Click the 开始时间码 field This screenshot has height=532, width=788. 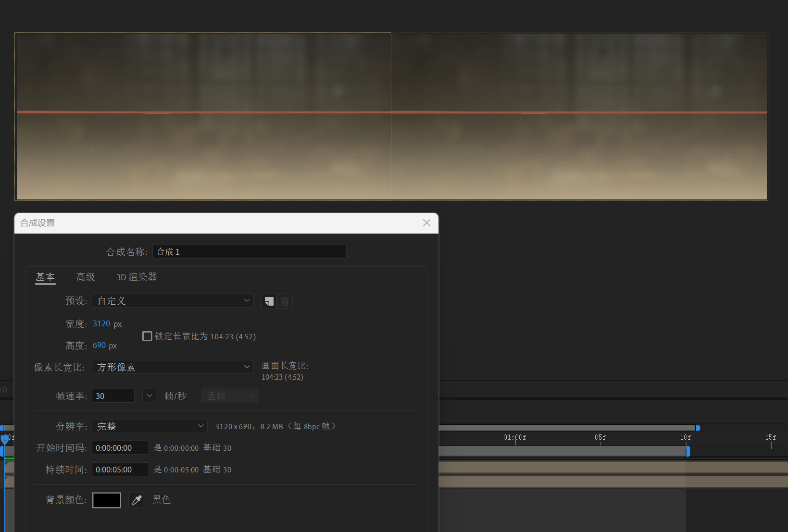coord(120,448)
